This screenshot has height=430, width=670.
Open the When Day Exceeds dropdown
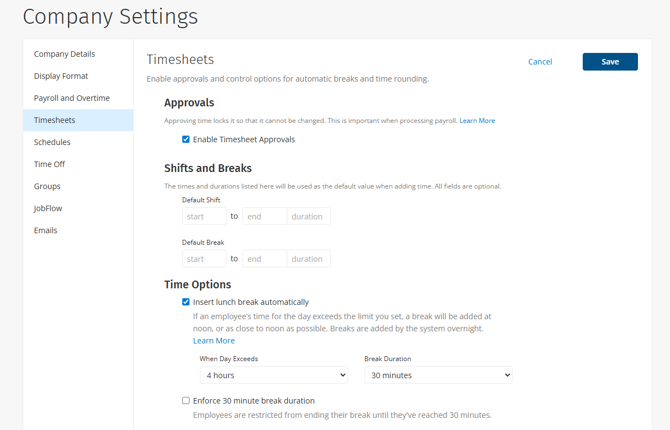(274, 375)
